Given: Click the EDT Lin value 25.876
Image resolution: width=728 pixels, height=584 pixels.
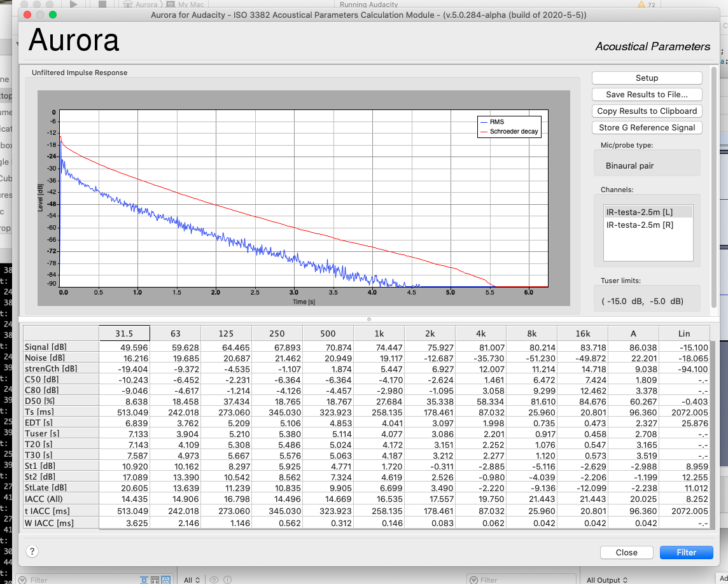Looking at the screenshot, I should (684, 423).
